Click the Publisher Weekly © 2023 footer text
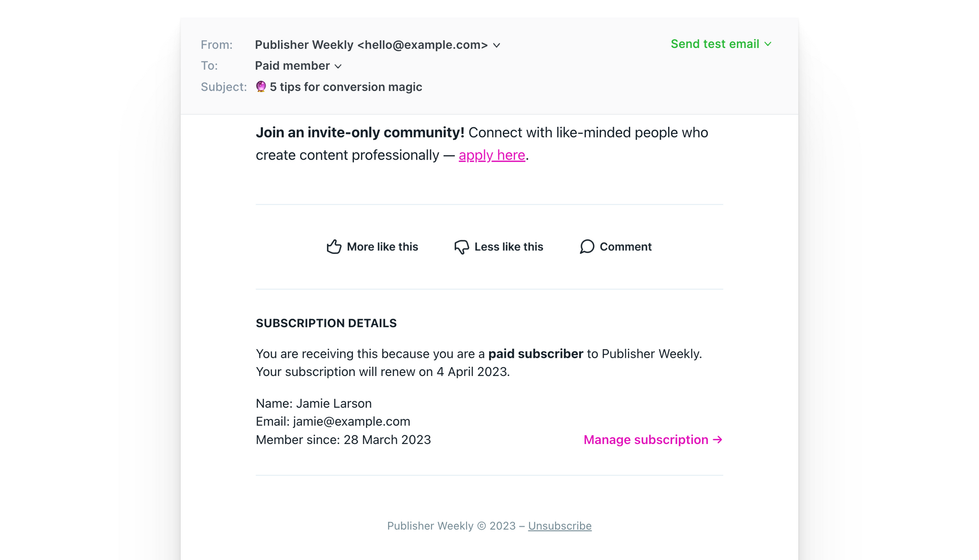This screenshot has width=979, height=560. tap(451, 526)
